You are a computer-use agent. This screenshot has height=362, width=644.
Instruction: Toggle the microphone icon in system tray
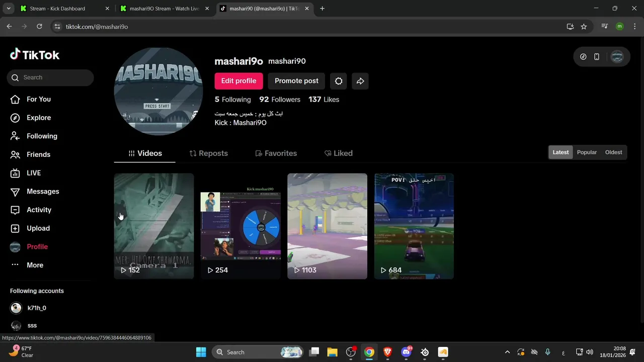click(548, 352)
